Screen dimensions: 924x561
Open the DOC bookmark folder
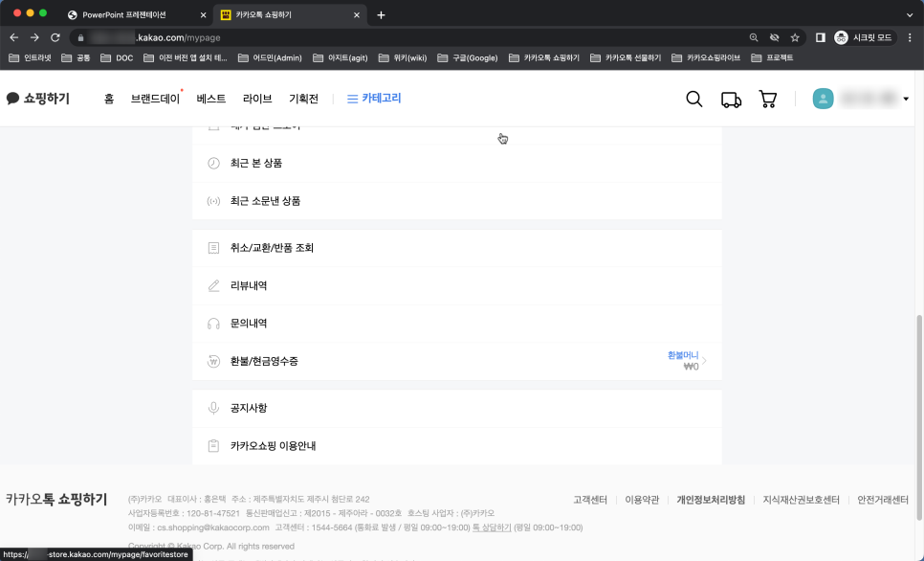point(117,57)
